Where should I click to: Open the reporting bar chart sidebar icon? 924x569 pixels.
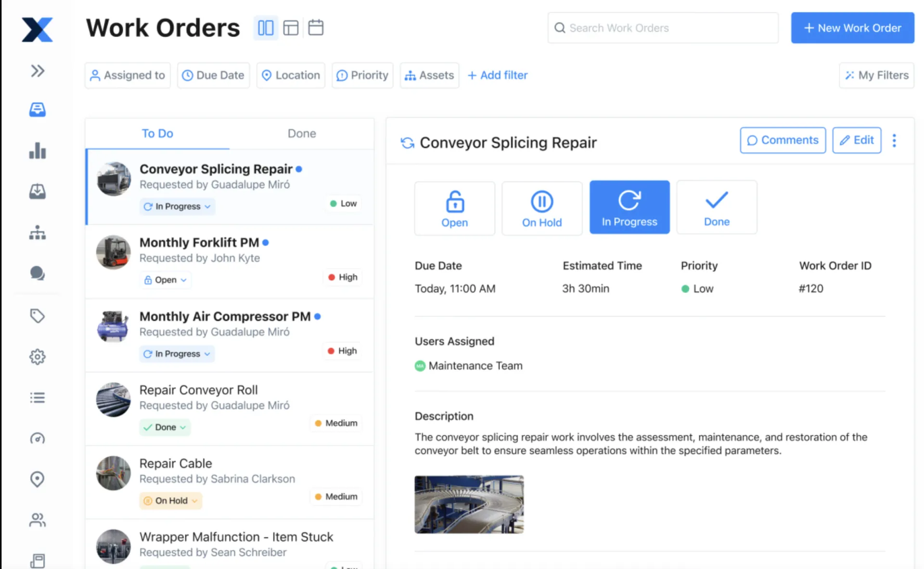coord(38,151)
